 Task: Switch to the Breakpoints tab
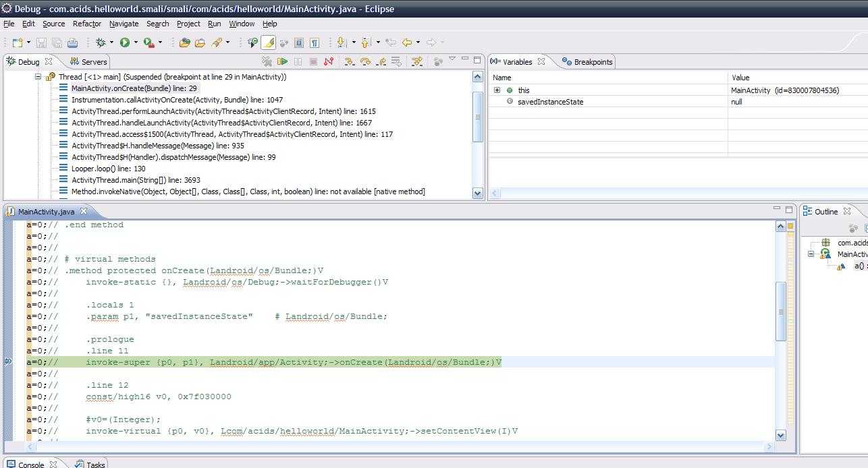pyautogui.click(x=587, y=62)
